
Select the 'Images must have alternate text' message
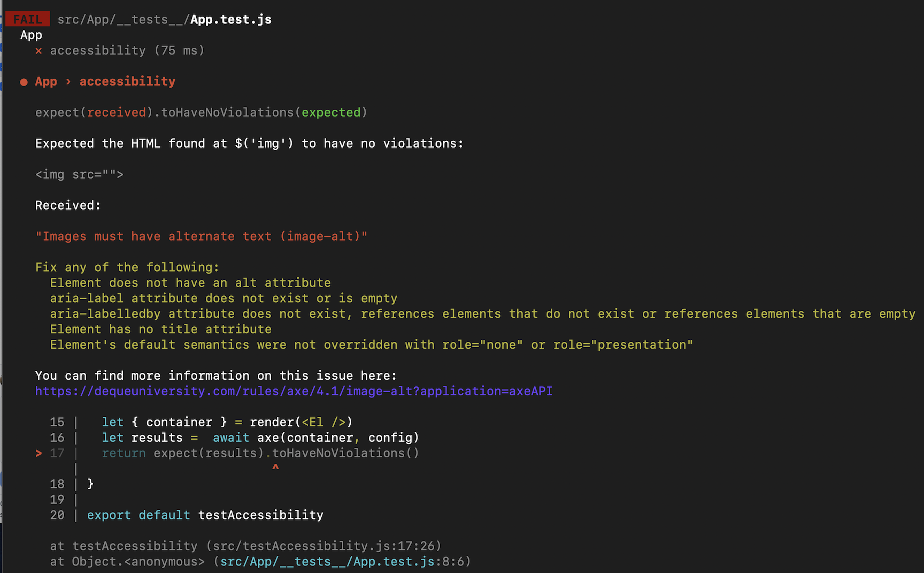point(201,236)
